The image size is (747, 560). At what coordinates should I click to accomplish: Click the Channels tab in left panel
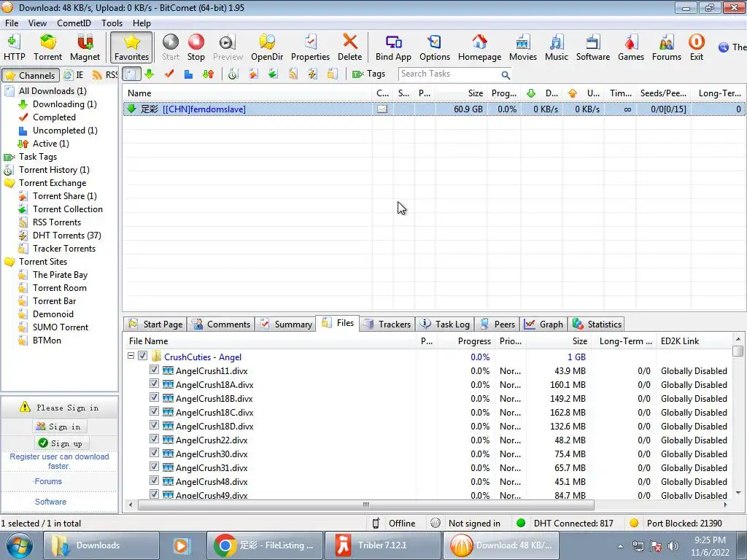point(31,75)
